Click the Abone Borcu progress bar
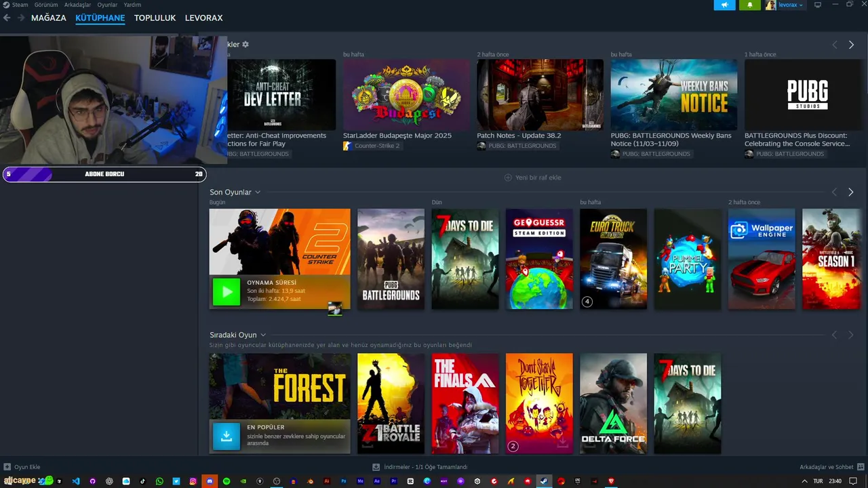 click(x=104, y=174)
